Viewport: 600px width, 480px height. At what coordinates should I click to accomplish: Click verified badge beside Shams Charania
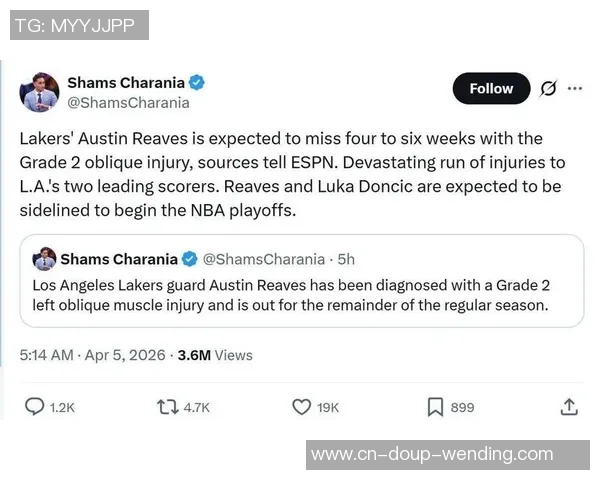click(x=198, y=82)
